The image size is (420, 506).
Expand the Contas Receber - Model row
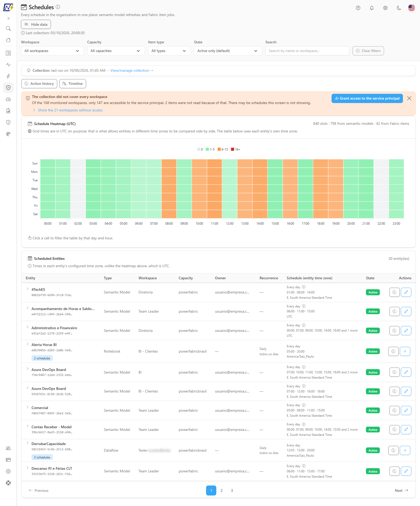click(x=28, y=426)
